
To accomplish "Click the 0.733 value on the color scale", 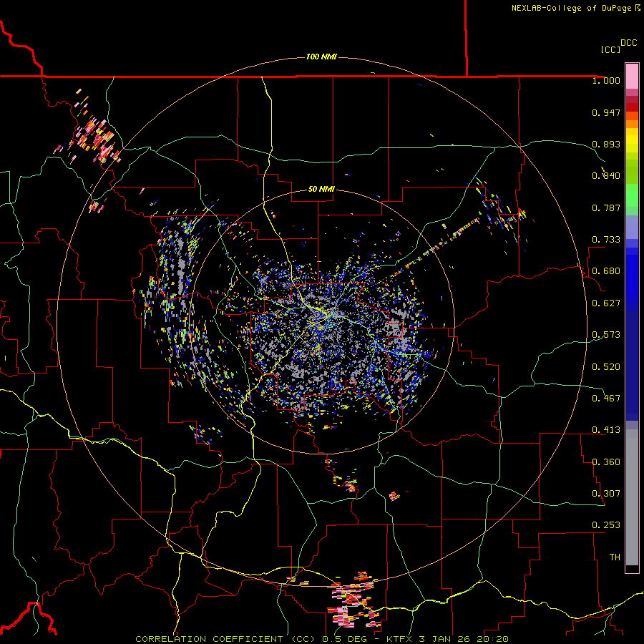I will coord(606,240).
